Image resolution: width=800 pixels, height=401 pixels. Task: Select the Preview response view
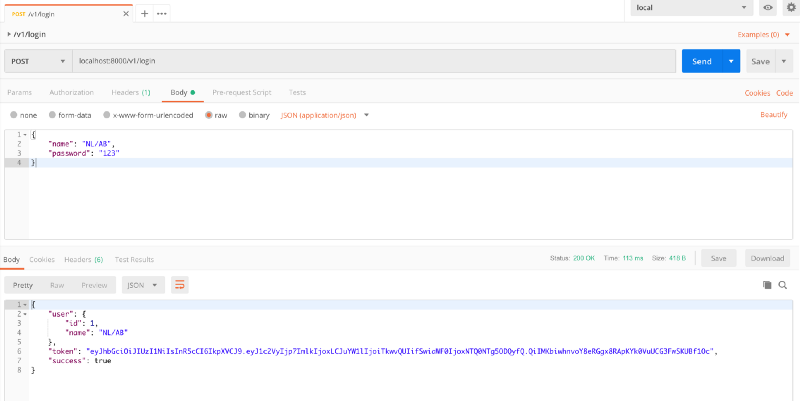click(94, 285)
